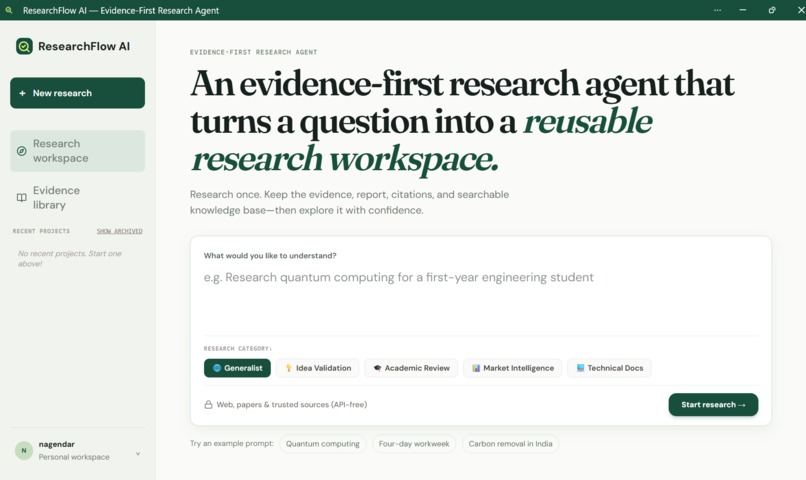The height and width of the screenshot is (480, 806).
Task: Click the lock icon beside trusted sources
Action: point(208,404)
